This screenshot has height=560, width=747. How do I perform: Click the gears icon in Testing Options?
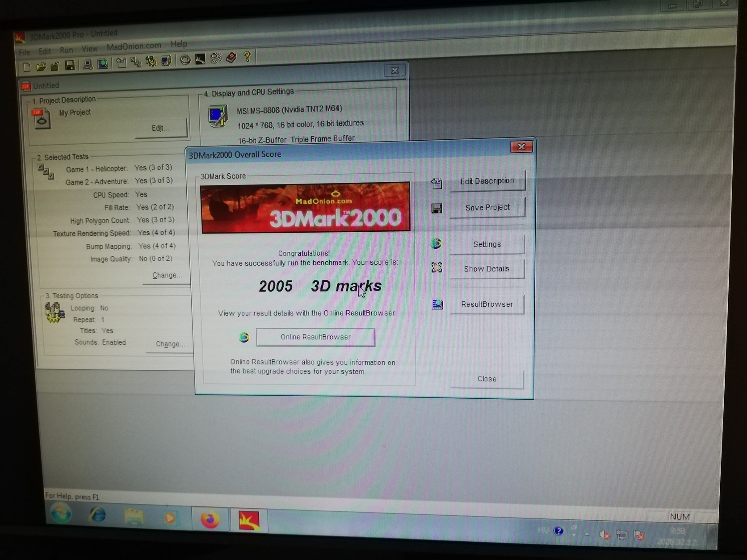coord(55,312)
